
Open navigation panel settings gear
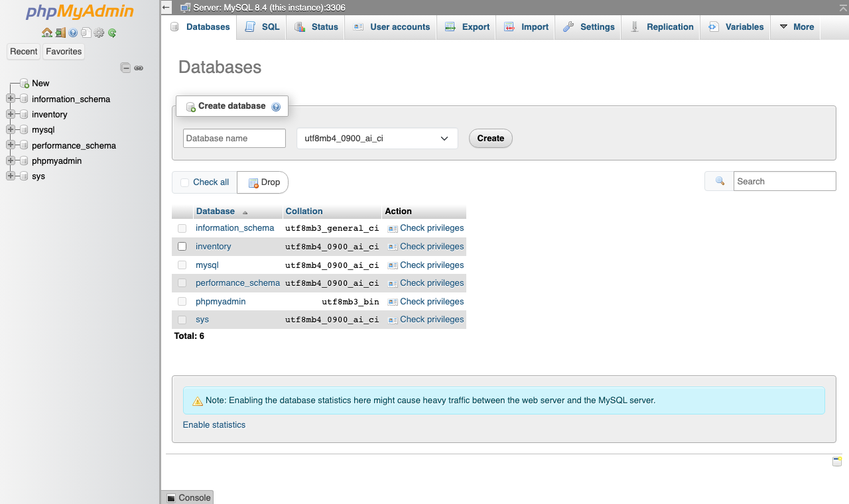(99, 32)
